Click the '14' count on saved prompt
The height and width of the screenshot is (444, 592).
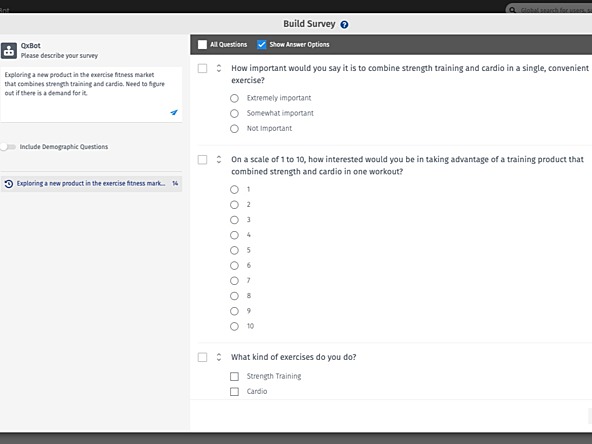tap(175, 183)
